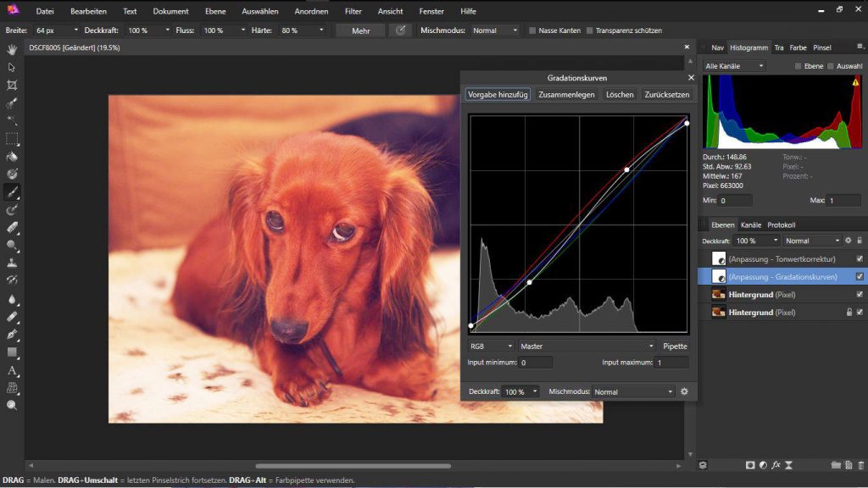
Task: Open the mask icon at the Ebenen panel bottom
Action: coord(750,466)
